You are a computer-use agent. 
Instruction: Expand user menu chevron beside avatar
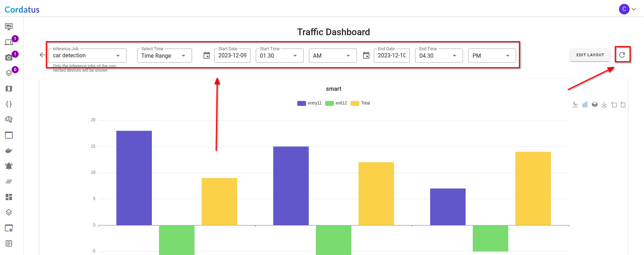(634, 9)
